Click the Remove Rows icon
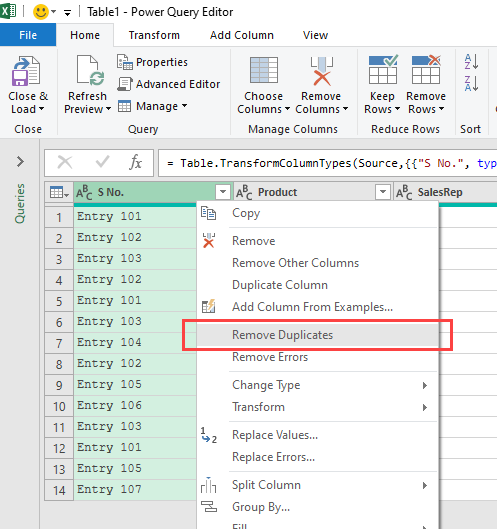The width and height of the screenshot is (497, 529). pyautogui.click(x=426, y=69)
